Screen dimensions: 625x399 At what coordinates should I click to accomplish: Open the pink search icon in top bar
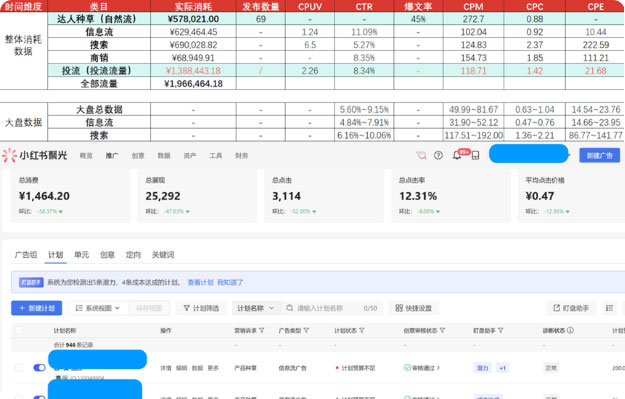421,155
